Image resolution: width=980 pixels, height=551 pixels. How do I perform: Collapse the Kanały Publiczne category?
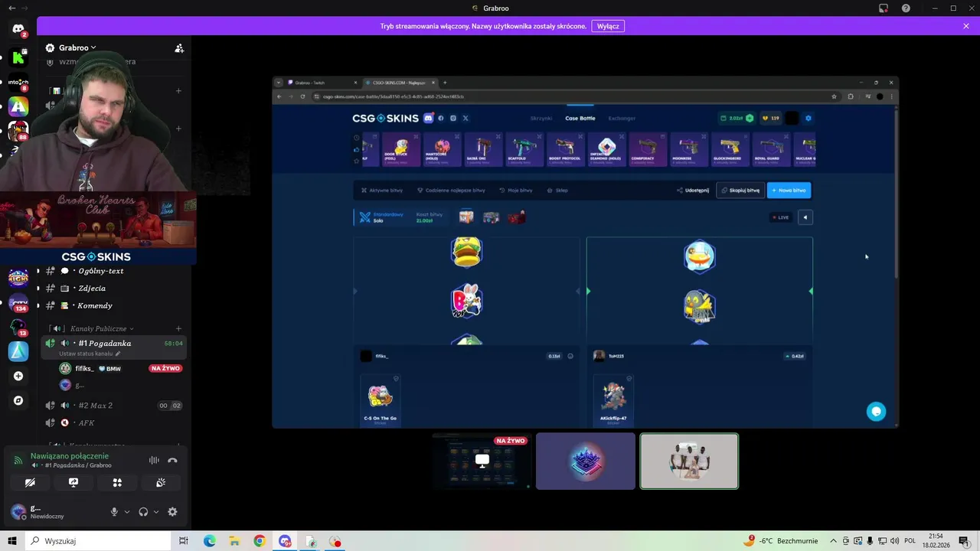coord(102,328)
